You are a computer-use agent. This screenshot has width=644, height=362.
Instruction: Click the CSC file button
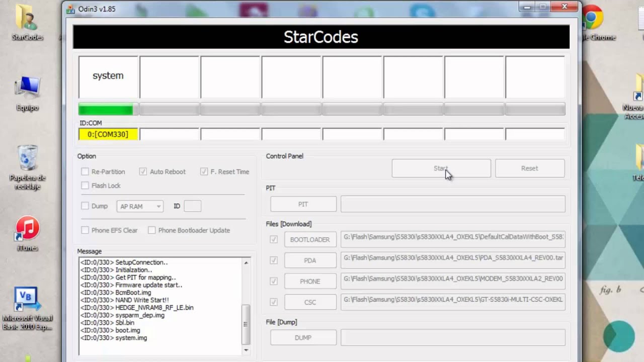(x=310, y=302)
